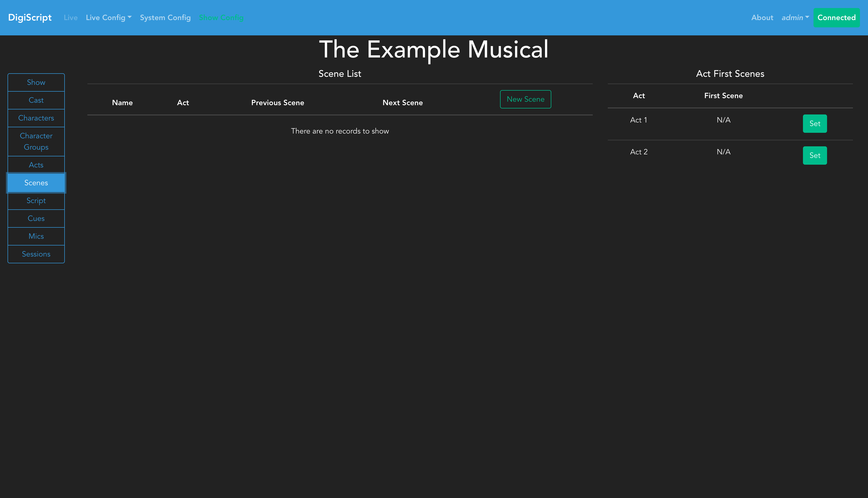The image size is (868, 498).
Task: Click the DigiScript brand logo
Action: click(30, 17)
